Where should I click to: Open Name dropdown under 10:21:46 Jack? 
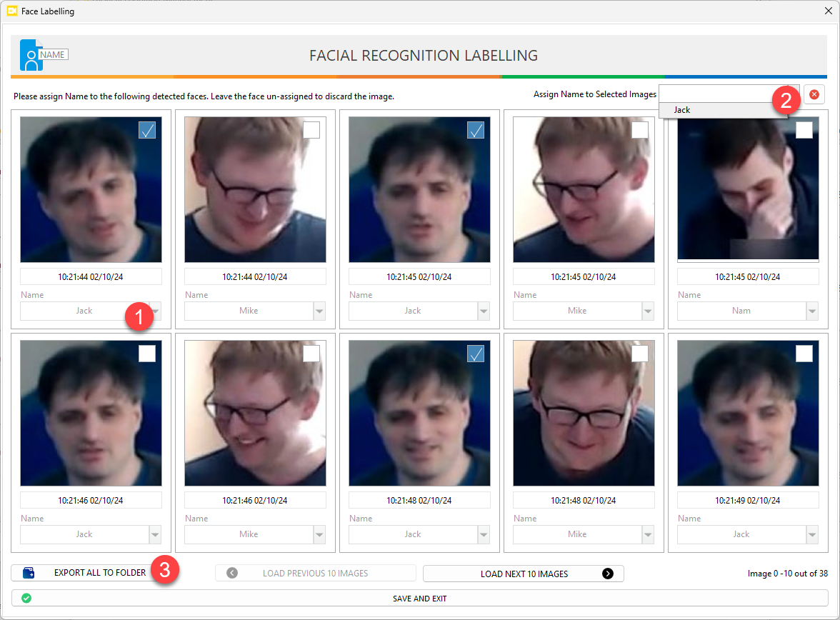156,534
